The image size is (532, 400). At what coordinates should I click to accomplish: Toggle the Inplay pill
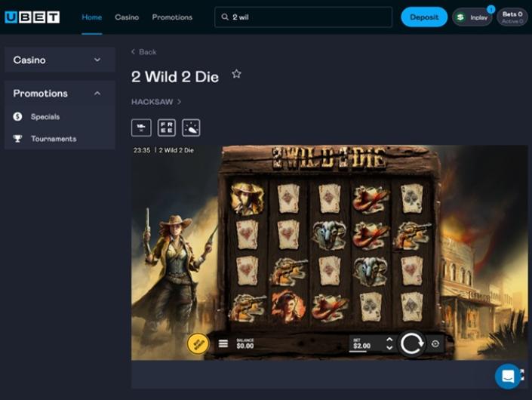coord(472,17)
